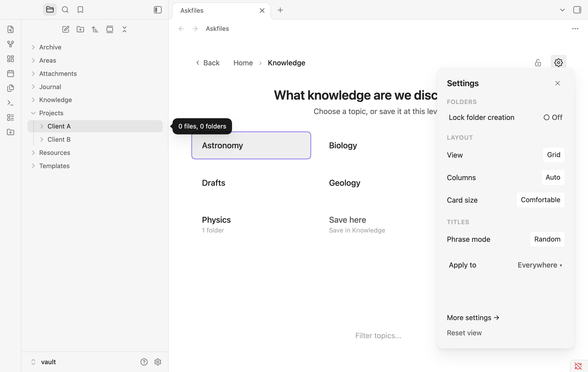Open the bookmarks tab icon
Viewport: 588px width, 372px height.
80,10
